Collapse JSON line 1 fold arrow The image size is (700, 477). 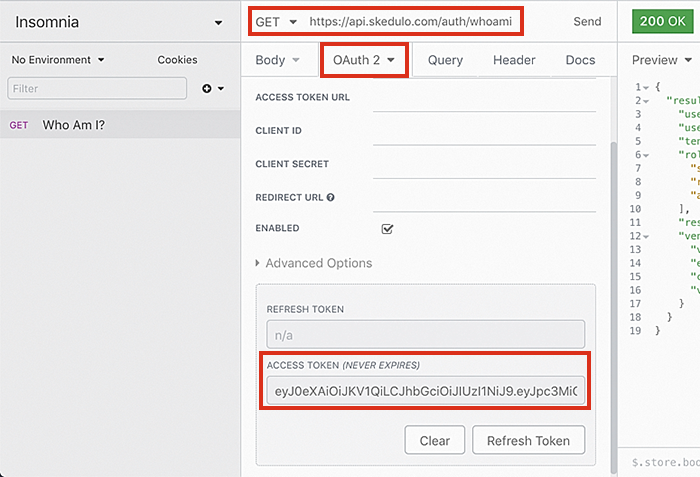click(x=646, y=88)
